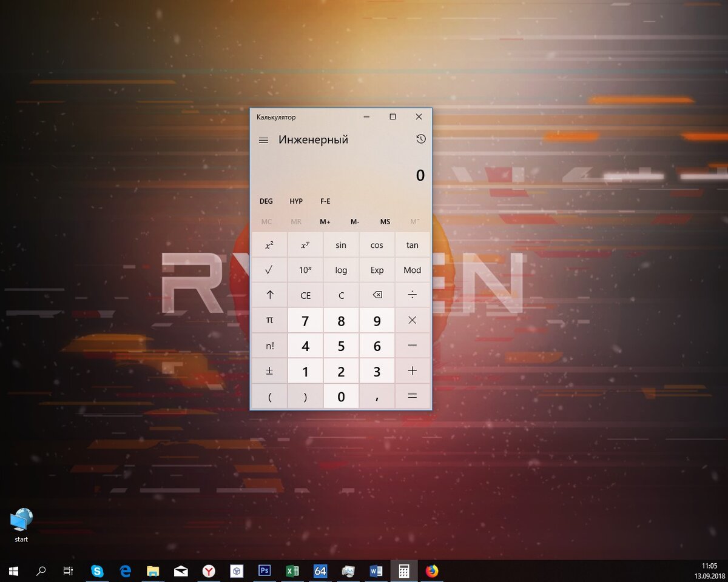
Task: Click the M- memory subtract button
Action: pos(355,222)
